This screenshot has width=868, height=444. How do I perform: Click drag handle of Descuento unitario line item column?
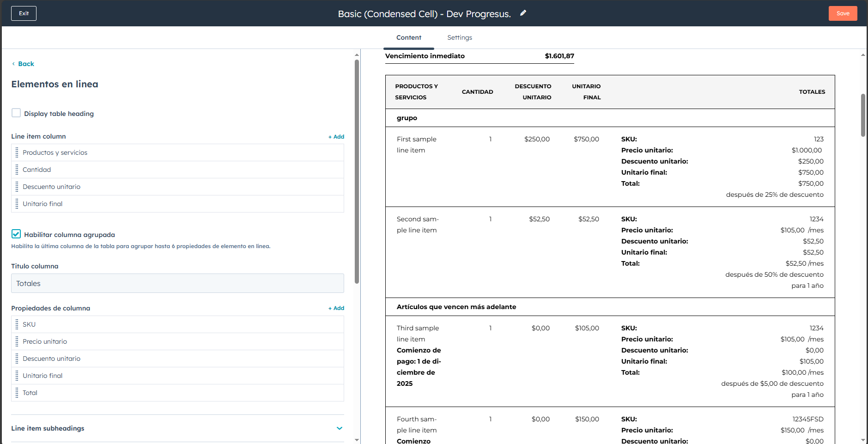[17, 187]
